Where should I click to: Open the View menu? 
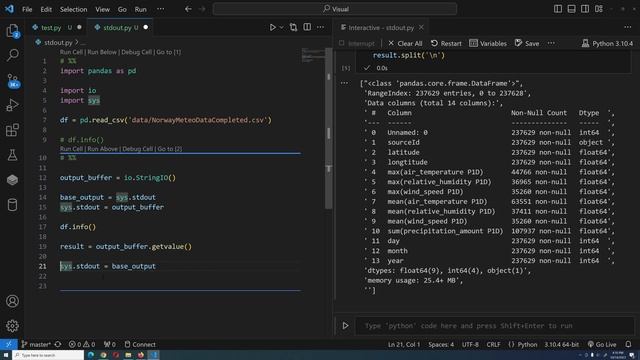(x=102, y=9)
